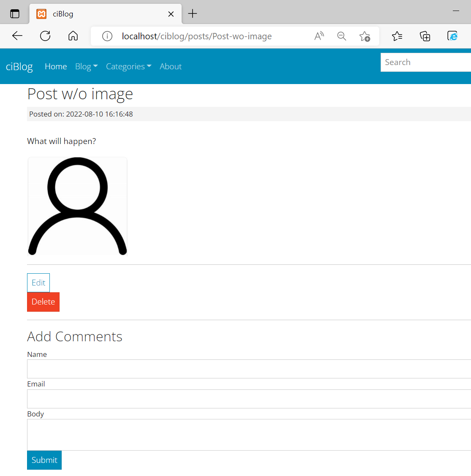This screenshot has width=471, height=476.
Task: Activate Read aloud icon
Action: (319, 36)
